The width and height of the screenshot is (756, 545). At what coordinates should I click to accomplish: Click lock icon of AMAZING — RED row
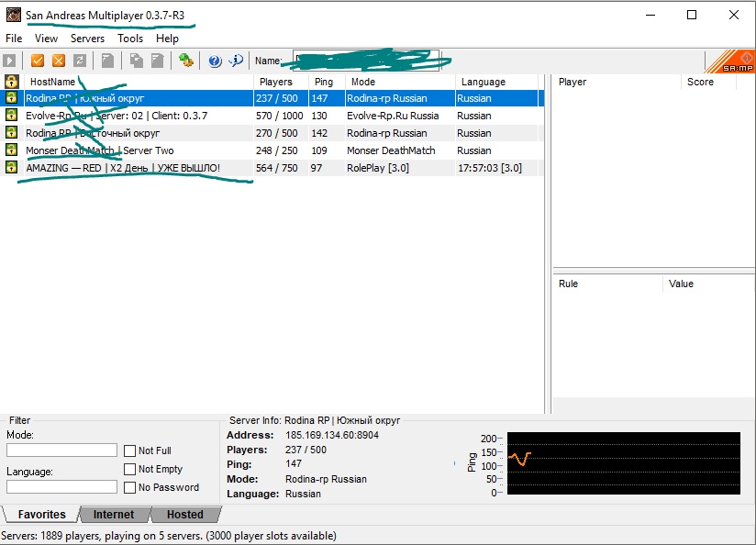(x=12, y=167)
